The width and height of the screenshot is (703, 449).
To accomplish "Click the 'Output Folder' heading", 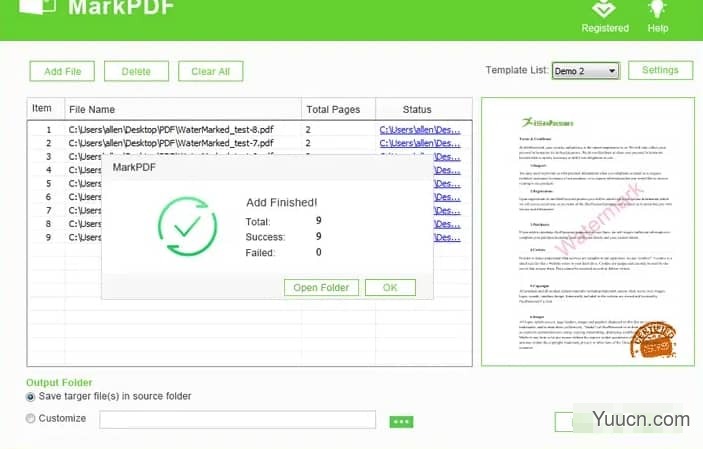I will (x=59, y=383).
